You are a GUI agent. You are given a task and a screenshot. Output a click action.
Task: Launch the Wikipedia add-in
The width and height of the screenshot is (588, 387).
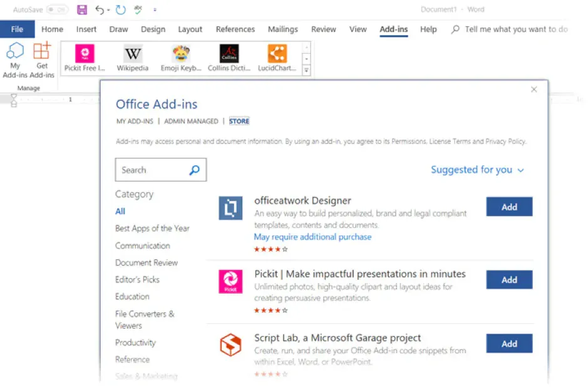click(x=132, y=56)
